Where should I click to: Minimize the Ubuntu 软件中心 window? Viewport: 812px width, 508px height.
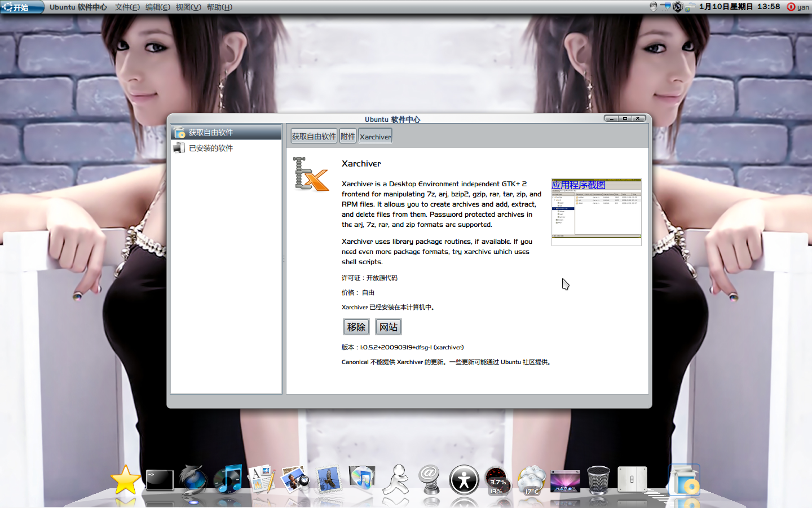(x=611, y=119)
